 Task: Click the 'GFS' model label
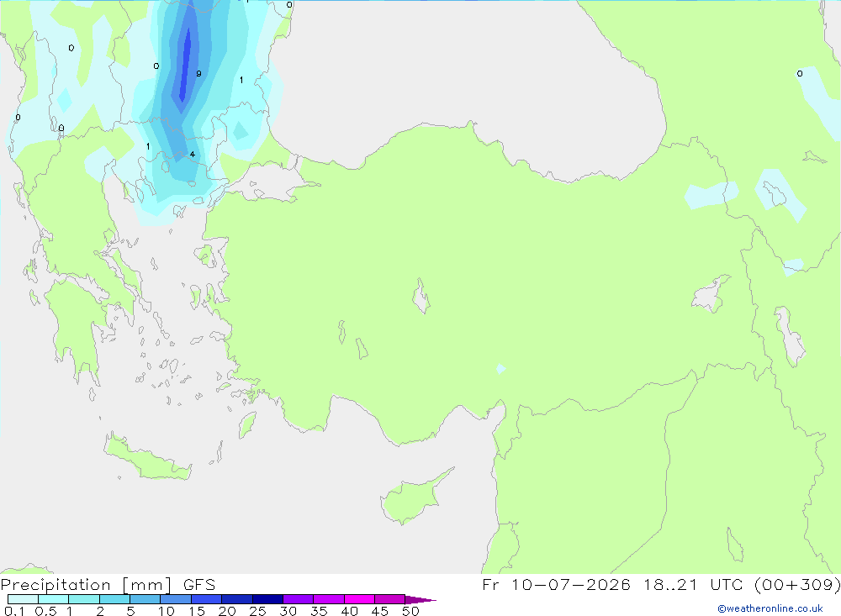pos(199,585)
